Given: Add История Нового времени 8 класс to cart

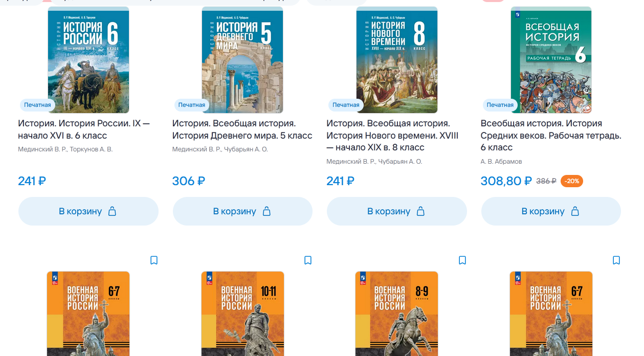Looking at the screenshot, I should 397,211.
